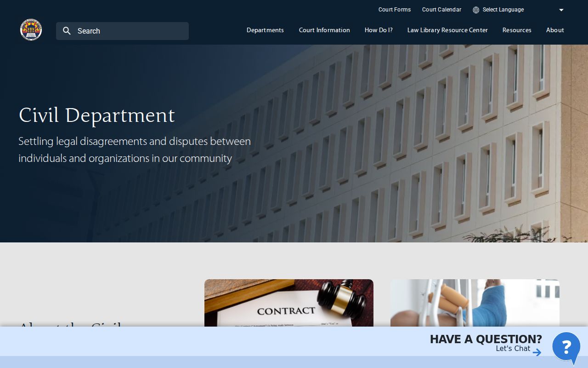Expand the Select Language dropdown arrow
This screenshot has width=588, height=368.
pyautogui.click(x=561, y=10)
